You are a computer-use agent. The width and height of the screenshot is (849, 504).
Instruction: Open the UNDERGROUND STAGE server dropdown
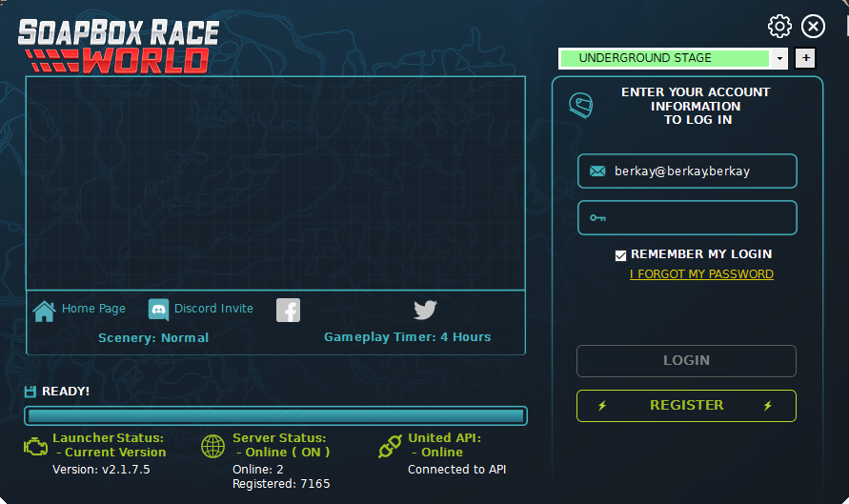point(673,58)
